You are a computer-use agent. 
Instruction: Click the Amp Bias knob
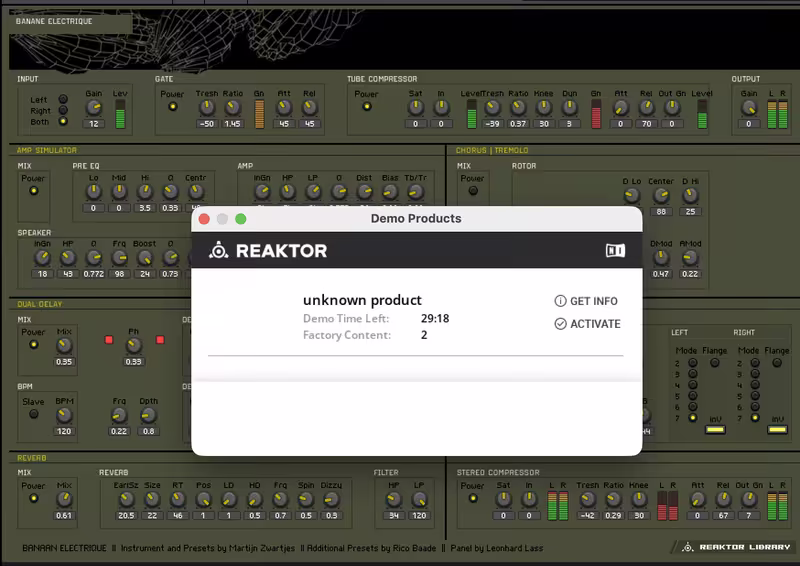coord(390,192)
